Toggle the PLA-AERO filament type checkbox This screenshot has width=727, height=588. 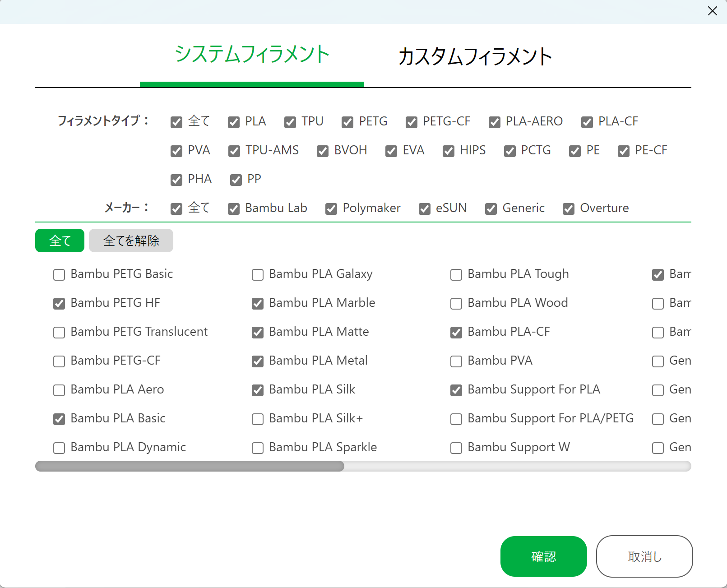pyautogui.click(x=495, y=122)
